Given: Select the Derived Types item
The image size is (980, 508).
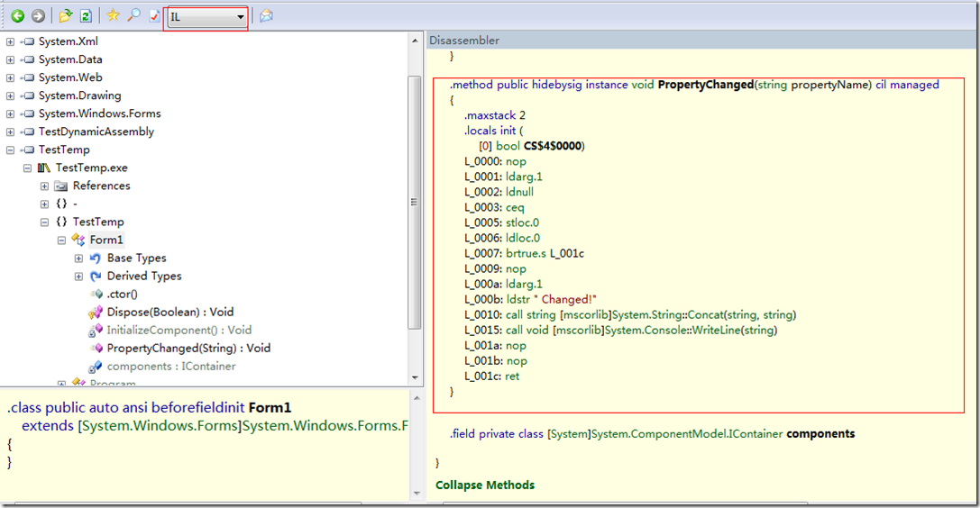Looking at the screenshot, I should coord(143,277).
